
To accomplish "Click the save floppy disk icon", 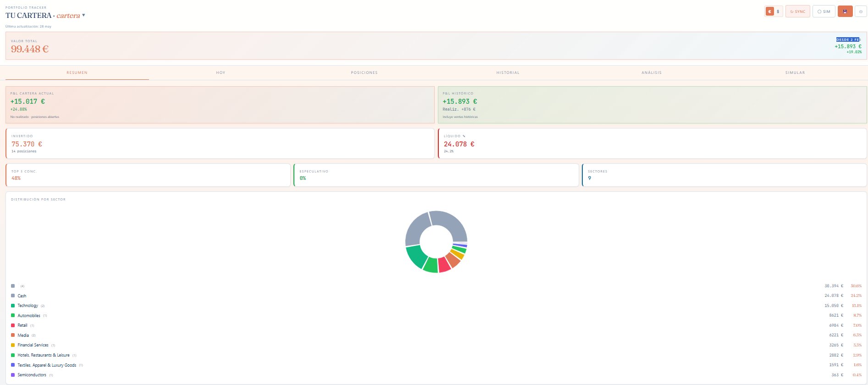I will pos(845,11).
